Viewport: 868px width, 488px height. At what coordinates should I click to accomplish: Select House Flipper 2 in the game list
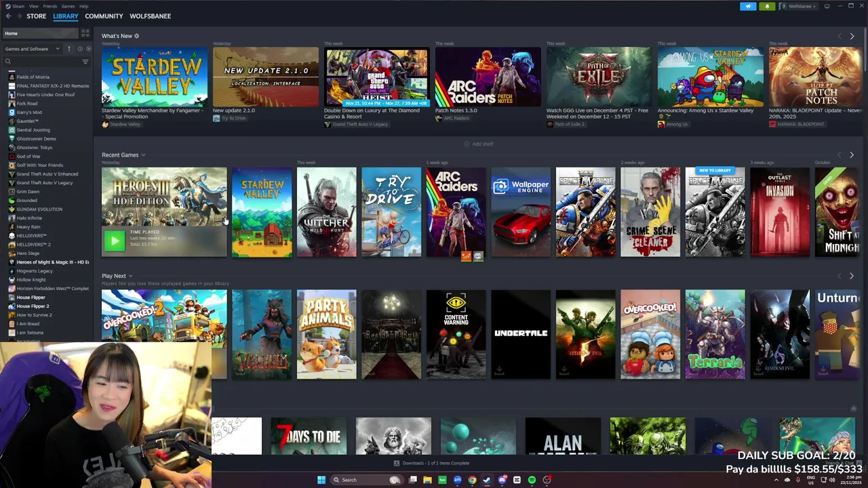click(33, 306)
